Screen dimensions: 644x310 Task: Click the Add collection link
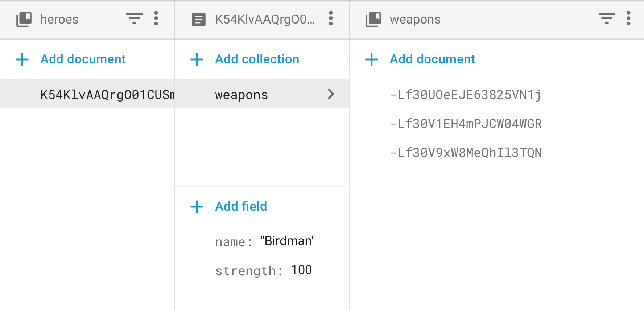(257, 59)
